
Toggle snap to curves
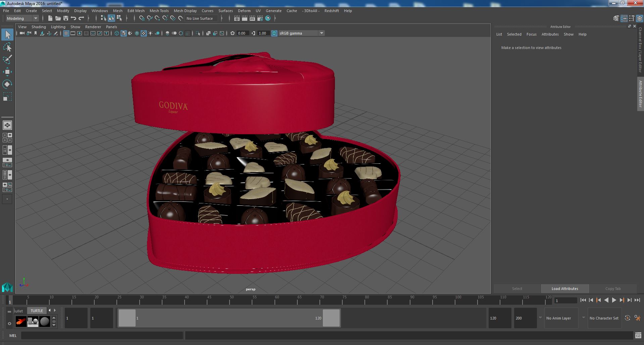(150, 18)
